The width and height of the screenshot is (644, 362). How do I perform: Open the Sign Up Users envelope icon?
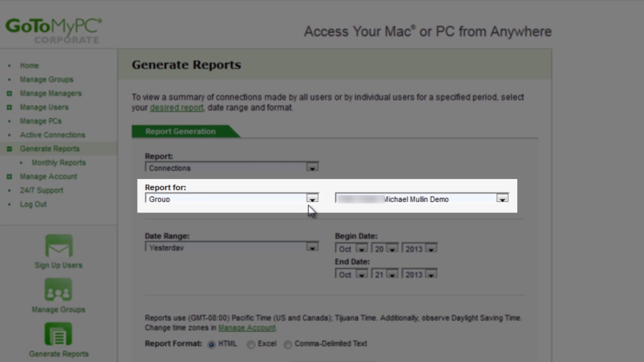[59, 247]
